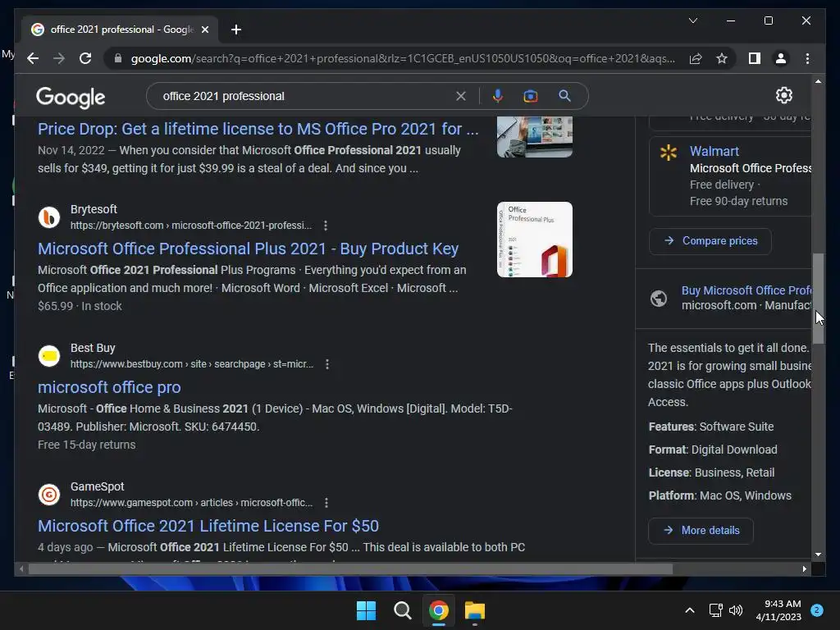Click into the Google search field
Viewport: 840px width, 630px height.
click(305, 96)
